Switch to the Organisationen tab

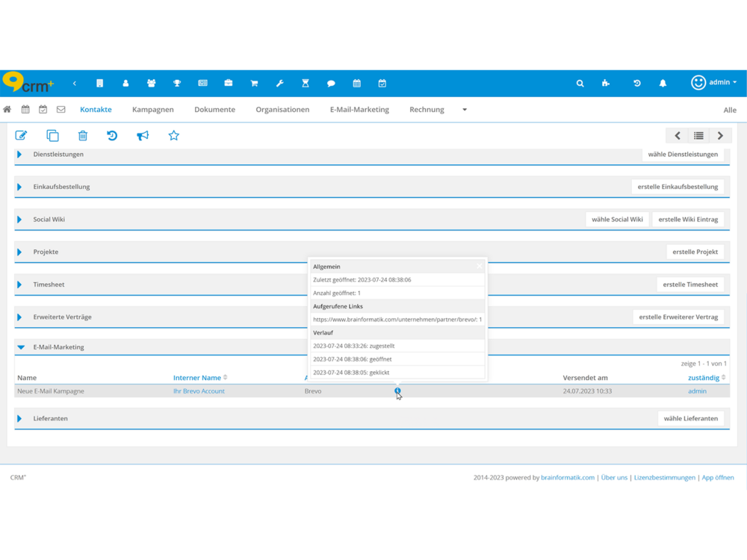[x=282, y=110]
